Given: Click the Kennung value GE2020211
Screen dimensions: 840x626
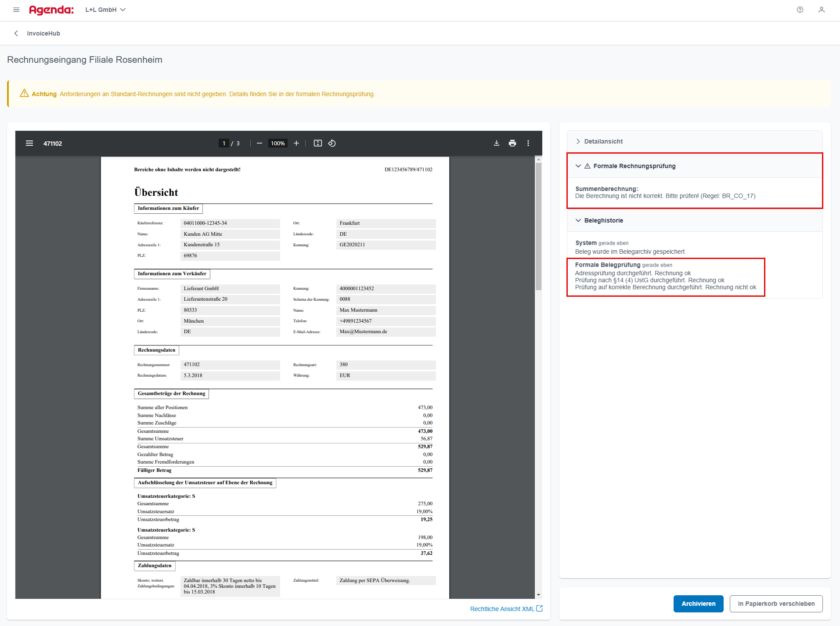Looking at the screenshot, I should pos(386,245).
